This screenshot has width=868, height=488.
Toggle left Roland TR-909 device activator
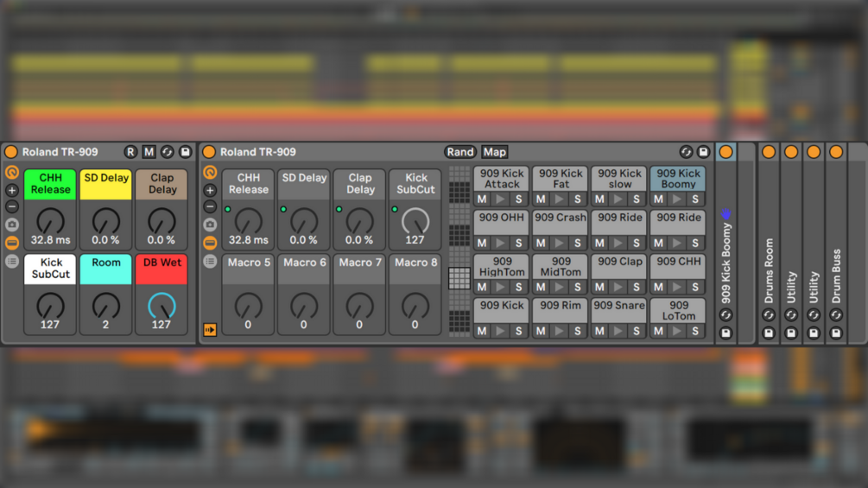point(10,152)
